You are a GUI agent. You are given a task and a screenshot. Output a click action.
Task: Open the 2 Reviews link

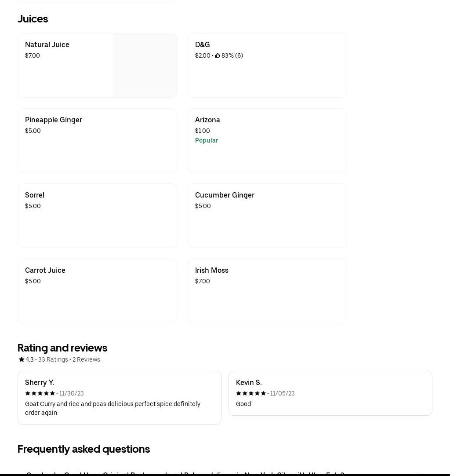pos(86,359)
